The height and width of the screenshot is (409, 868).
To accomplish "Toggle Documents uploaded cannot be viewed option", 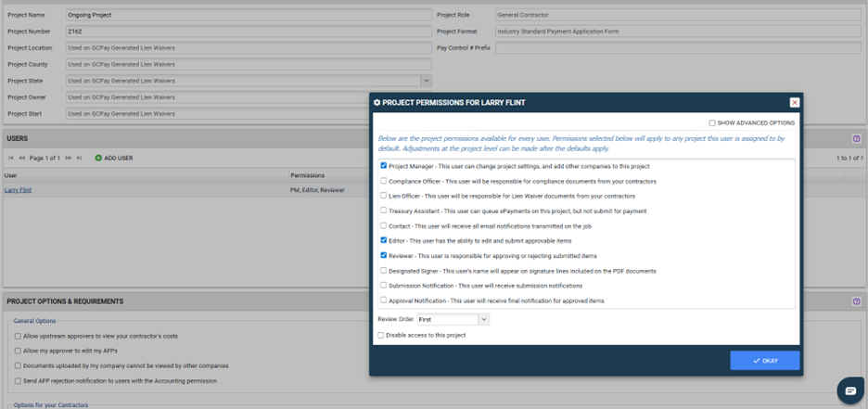I will click(x=18, y=365).
